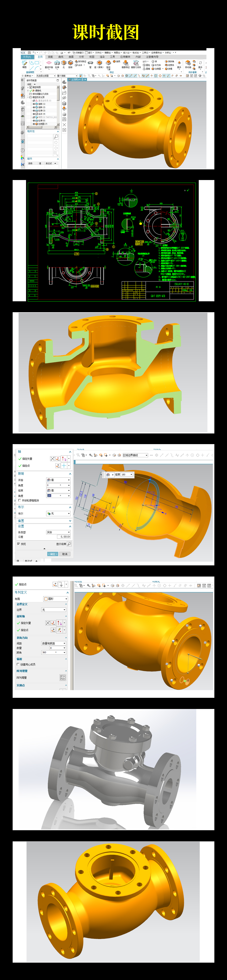Collapse the 实例点 section
The image size is (227, 980).
(x=66, y=685)
